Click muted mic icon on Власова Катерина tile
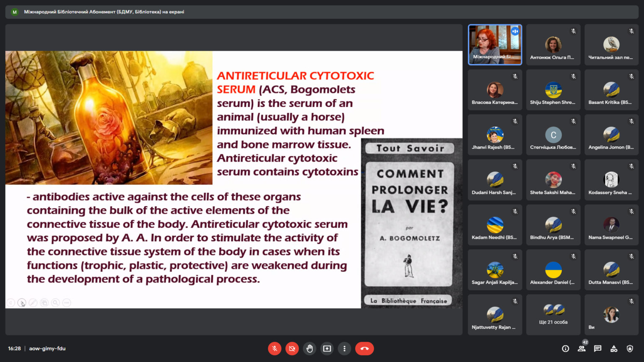 515,76
